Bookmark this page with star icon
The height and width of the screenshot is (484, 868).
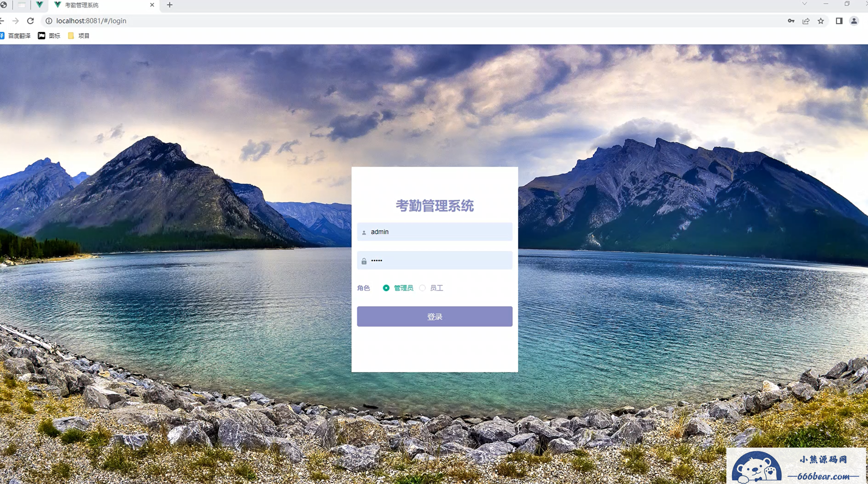point(821,21)
